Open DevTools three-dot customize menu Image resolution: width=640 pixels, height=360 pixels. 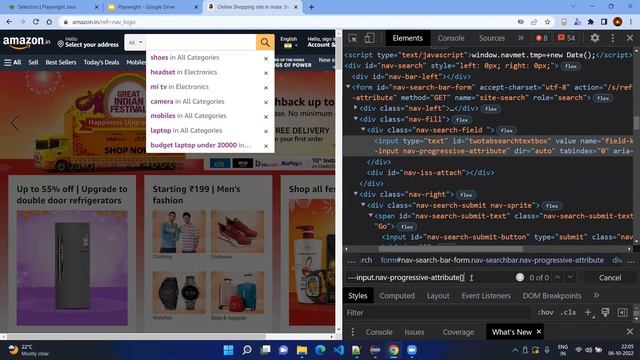613,38
